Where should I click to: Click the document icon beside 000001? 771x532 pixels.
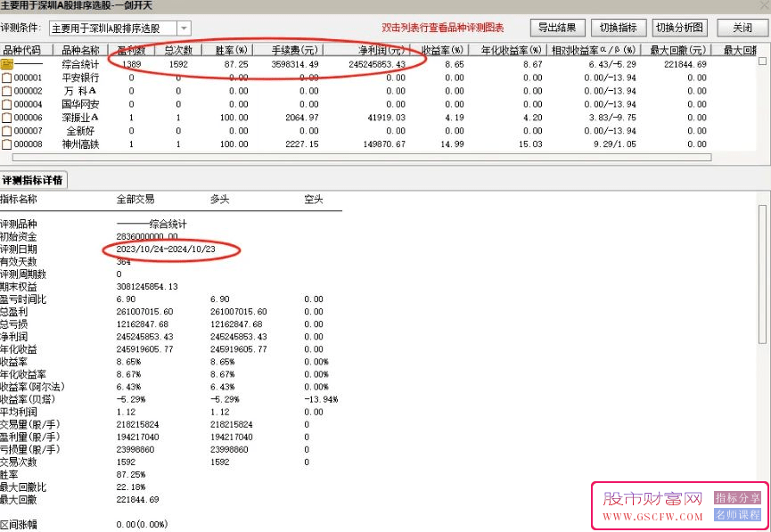pos(6,78)
